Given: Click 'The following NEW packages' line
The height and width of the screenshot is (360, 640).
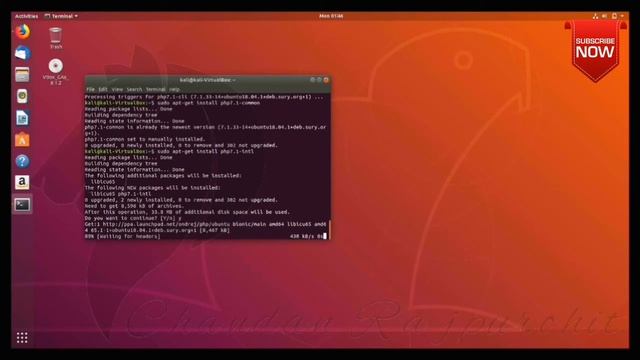Looking at the screenshot, I should pos(153,188).
